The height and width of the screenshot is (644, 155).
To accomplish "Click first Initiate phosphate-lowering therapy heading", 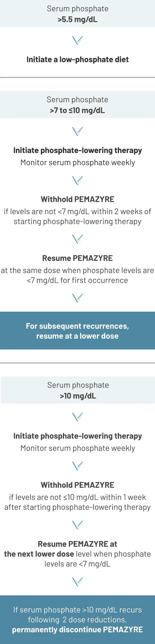I will [x=78, y=150].
